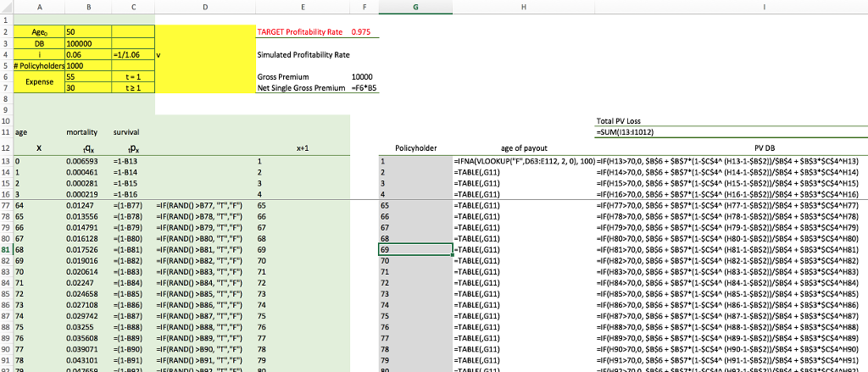Image resolution: width=868 pixels, height=372 pixels.
Task: Select =TABLE(,G11) in row 86
Action: (x=524, y=304)
